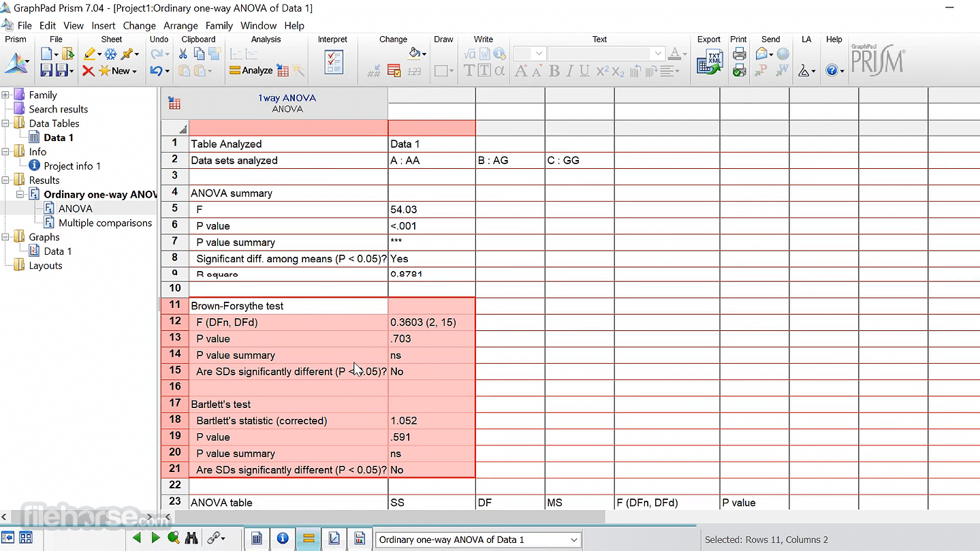Freeze the sheet with the snowflake icon
The width and height of the screenshot is (980, 551).
click(110, 54)
